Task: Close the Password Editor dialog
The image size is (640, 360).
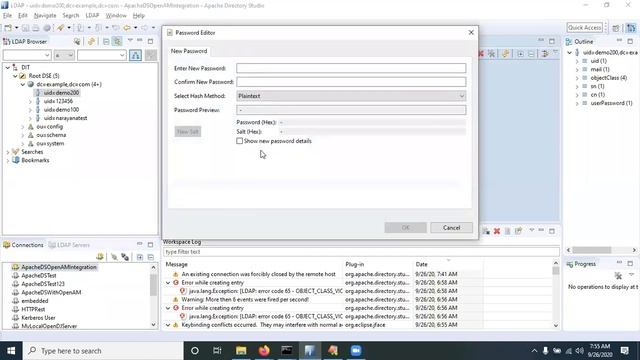Action: pyautogui.click(x=471, y=32)
